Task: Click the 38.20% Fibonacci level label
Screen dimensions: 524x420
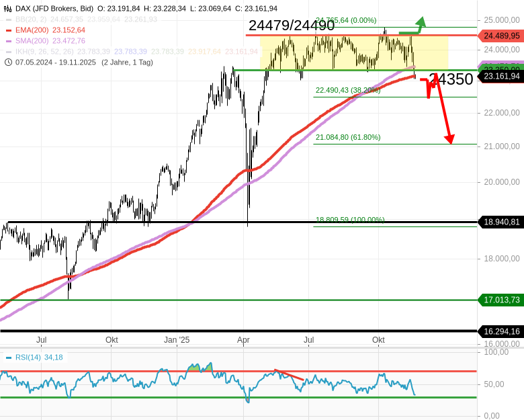Action: click(x=348, y=90)
